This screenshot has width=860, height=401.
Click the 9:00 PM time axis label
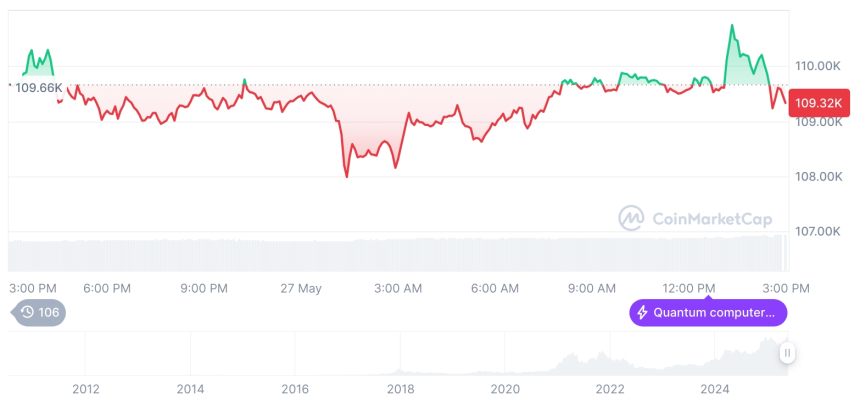pyautogui.click(x=204, y=288)
